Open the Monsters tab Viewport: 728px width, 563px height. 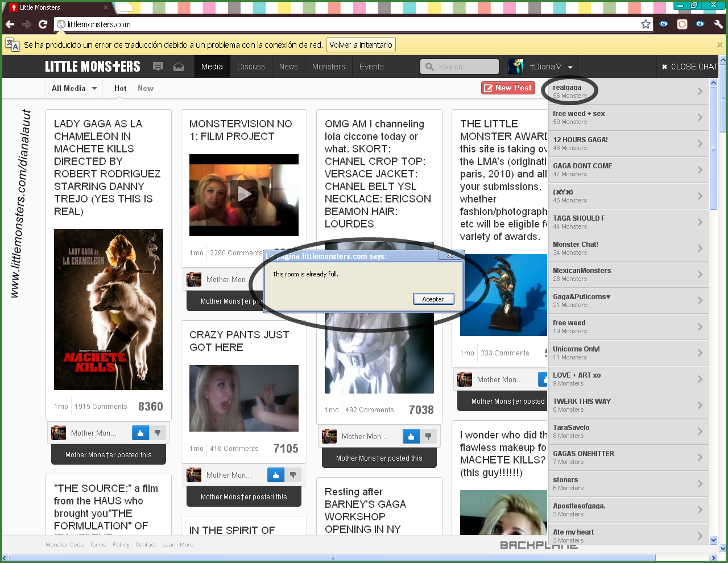point(329,67)
